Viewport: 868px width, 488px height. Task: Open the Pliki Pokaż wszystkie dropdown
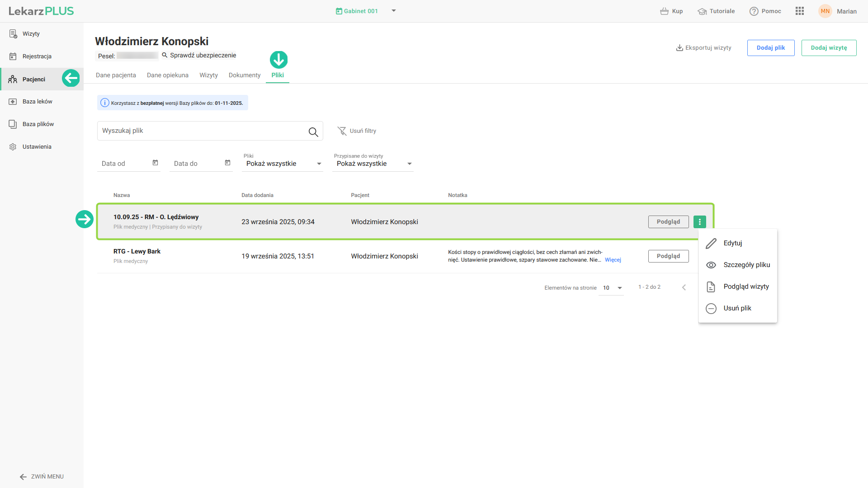coord(283,164)
